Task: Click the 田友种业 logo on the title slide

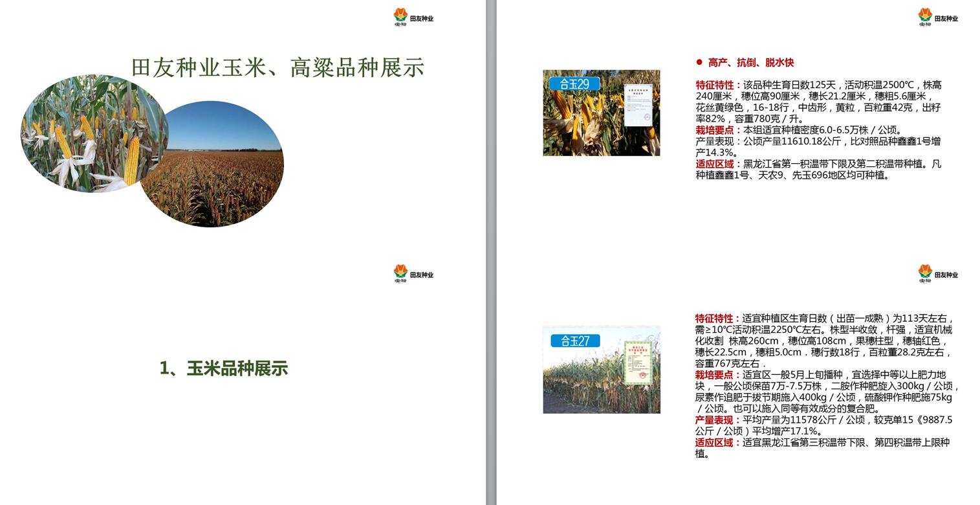Action: [413, 17]
